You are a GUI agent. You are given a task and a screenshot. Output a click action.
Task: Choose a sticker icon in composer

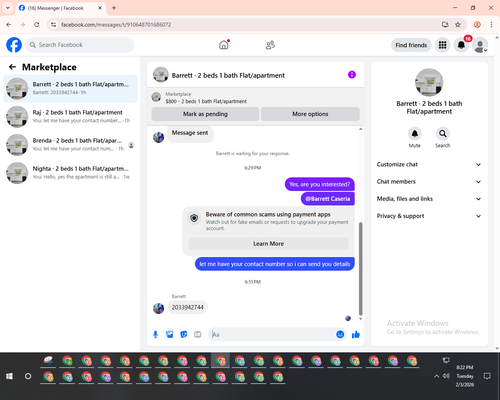coord(183,334)
